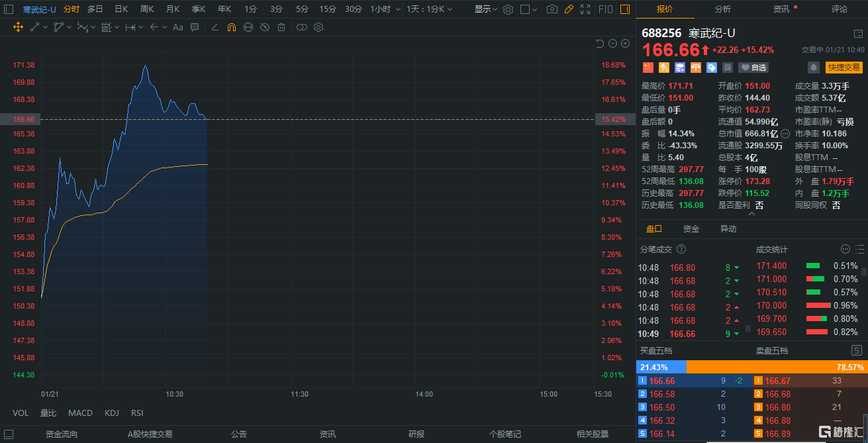868x443 pixels.
Task: Expand the trend line tool options arrow
Action: (x=44, y=27)
